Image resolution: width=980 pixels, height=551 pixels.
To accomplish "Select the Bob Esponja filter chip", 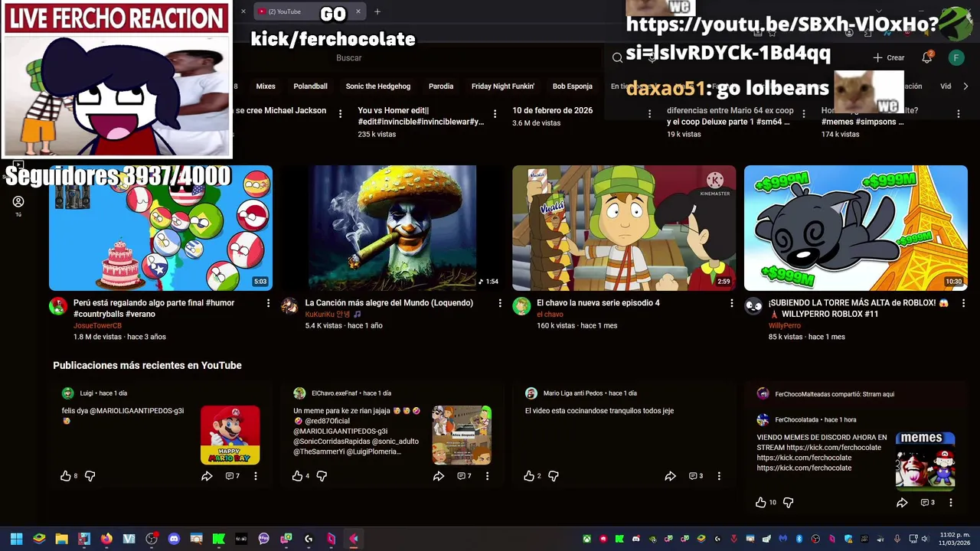I will click(x=573, y=86).
